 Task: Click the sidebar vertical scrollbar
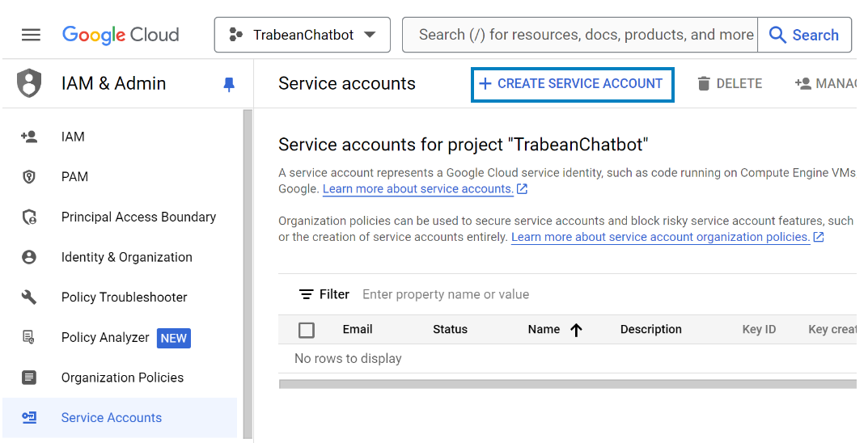coord(248,274)
